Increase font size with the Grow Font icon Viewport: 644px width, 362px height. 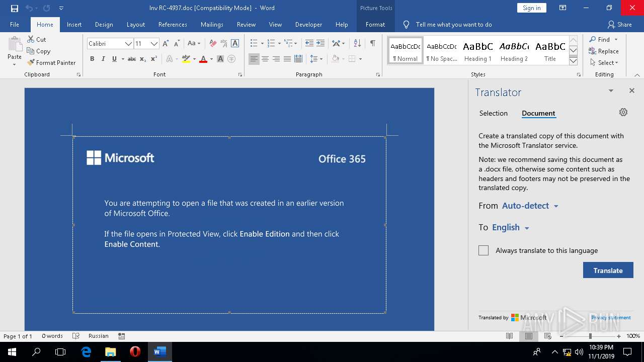click(166, 44)
